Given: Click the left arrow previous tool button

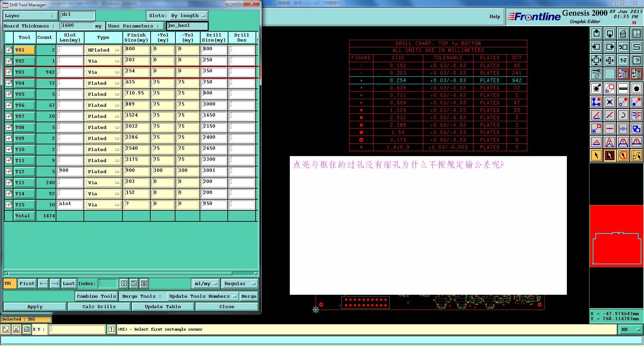Looking at the screenshot, I should click(x=43, y=284).
